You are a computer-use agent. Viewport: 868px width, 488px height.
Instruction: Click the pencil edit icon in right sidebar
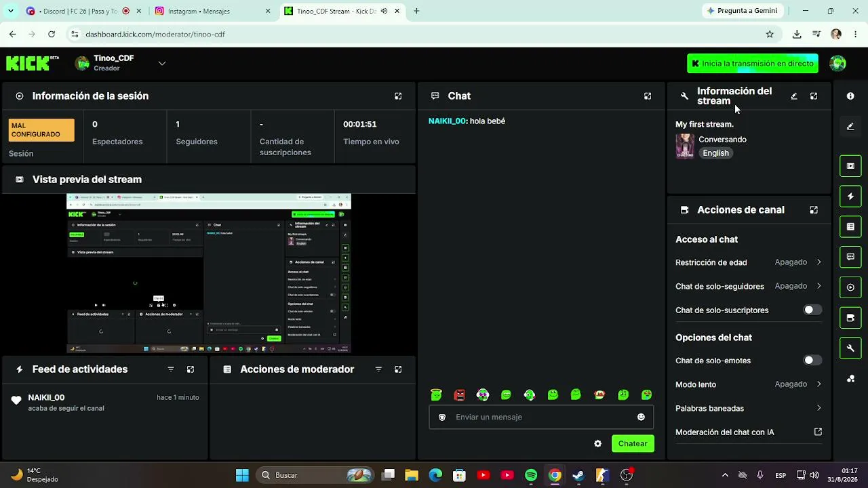tap(850, 127)
